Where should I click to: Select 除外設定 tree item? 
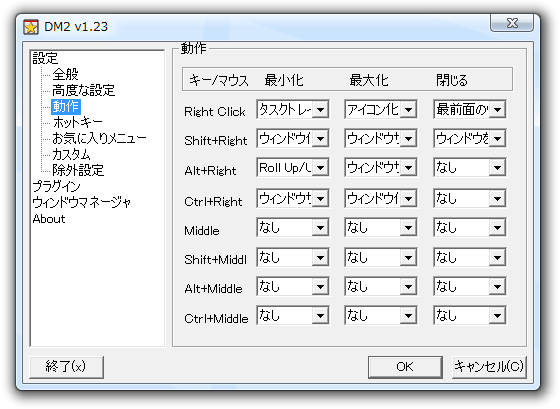(x=78, y=170)
